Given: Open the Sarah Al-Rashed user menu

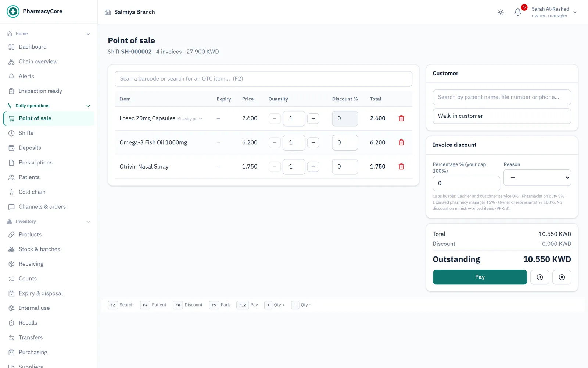Looking at the screenshot, I should [554, 12].
